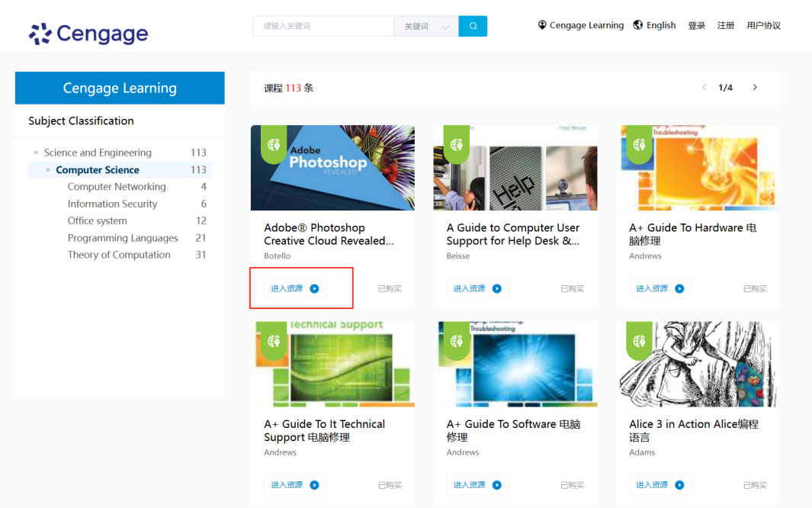Open the A+ Guide To Software cover thumbnail

click(x=515, y=364)
